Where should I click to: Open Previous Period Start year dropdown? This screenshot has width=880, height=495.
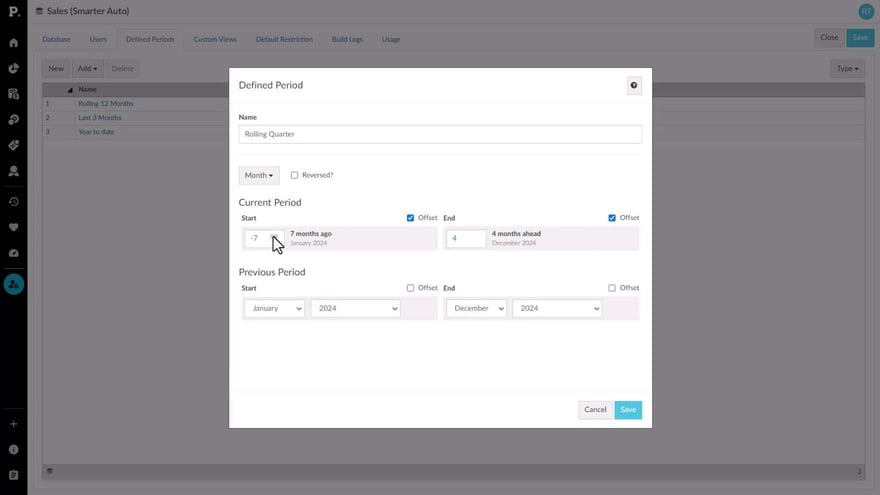355,308
